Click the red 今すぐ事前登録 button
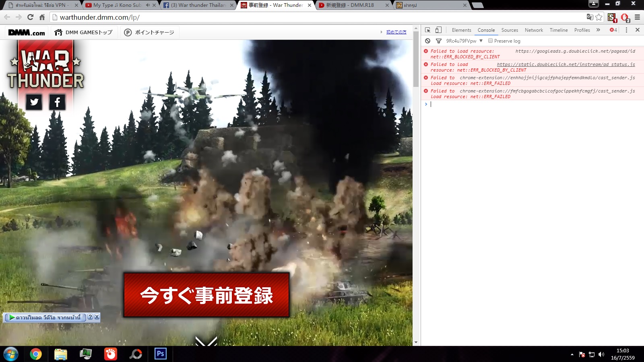 pos(206,295)
